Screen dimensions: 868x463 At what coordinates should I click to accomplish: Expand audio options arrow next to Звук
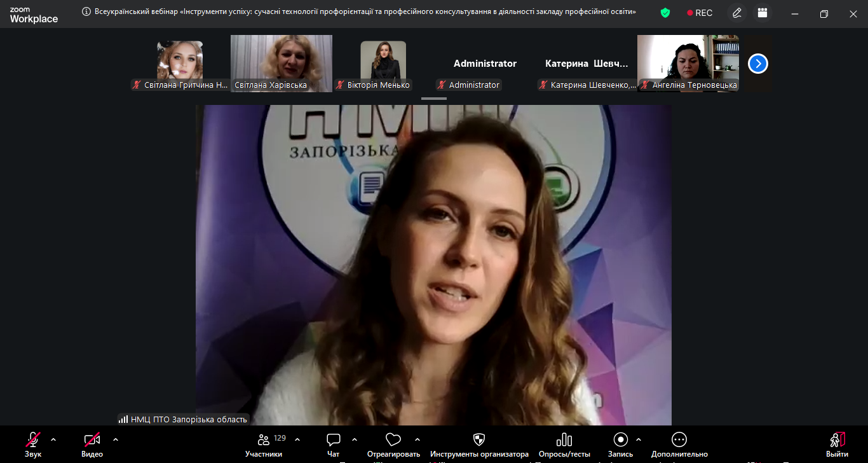53,439
